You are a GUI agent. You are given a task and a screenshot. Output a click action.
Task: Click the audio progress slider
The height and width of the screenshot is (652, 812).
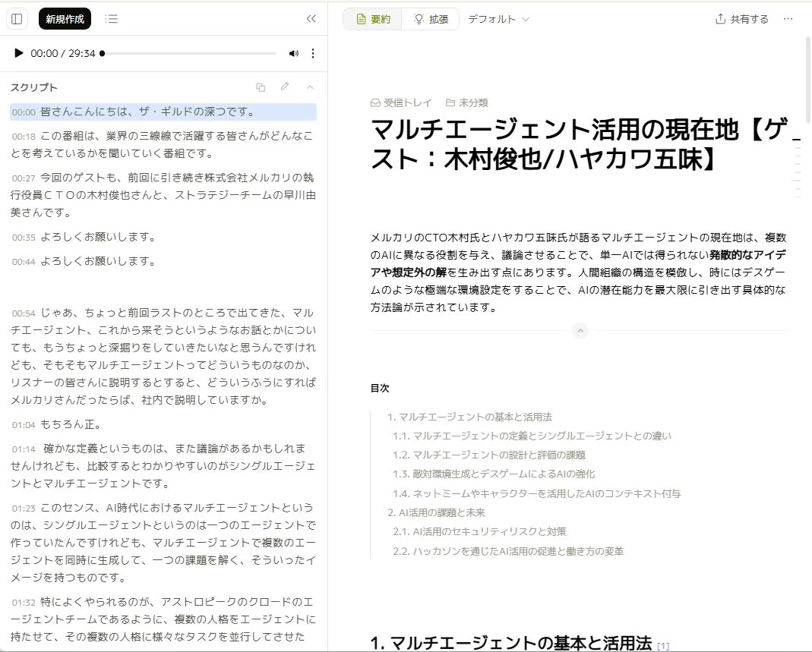(x=189, y=53)
